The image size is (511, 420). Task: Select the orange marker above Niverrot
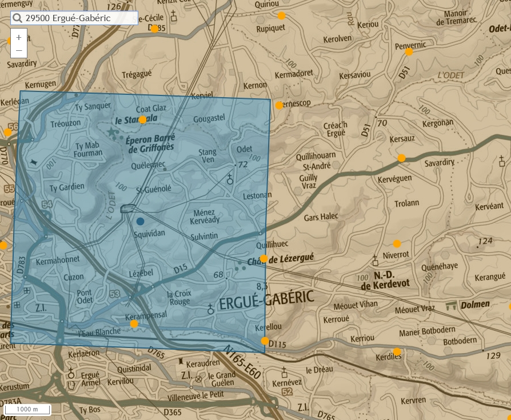(x=397, y=243)
